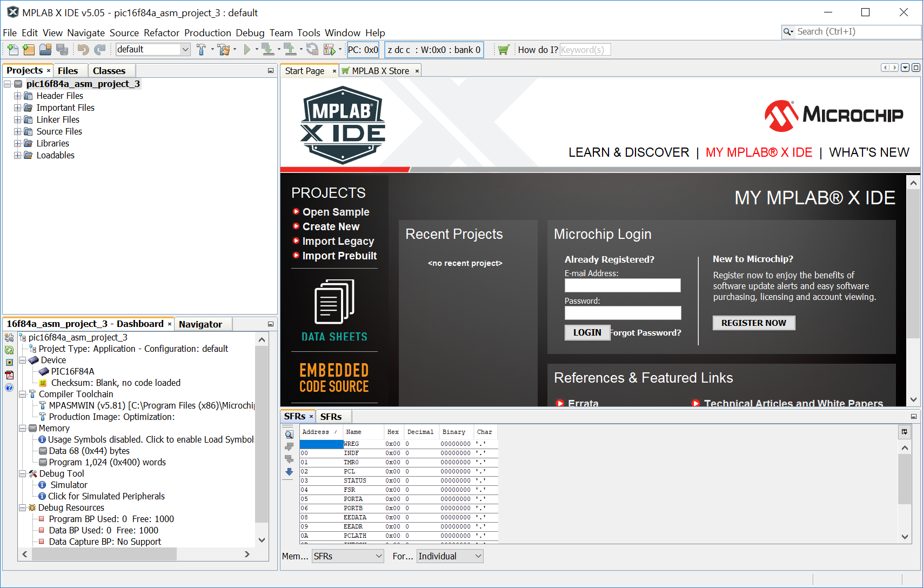Image resolution: width=923 pixels, height=588 pixels.
Task: Click the Build Project hammer icon
Action: 201,50
